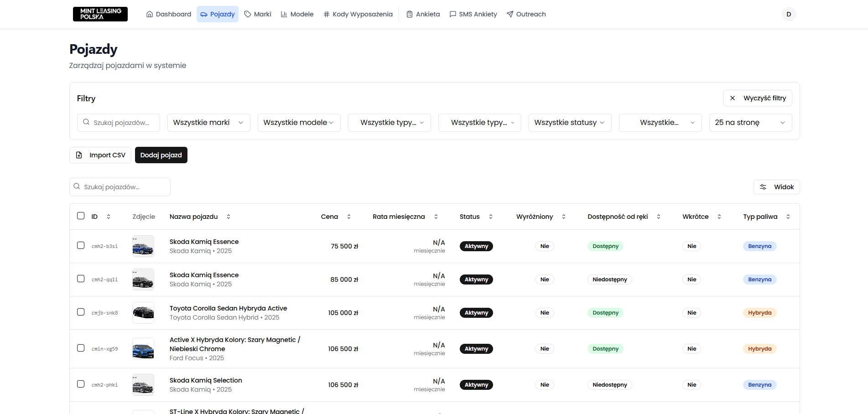Sort by Wyróżniony column arrows
This screenshot has width=868, height=414.
pos(564,217)
